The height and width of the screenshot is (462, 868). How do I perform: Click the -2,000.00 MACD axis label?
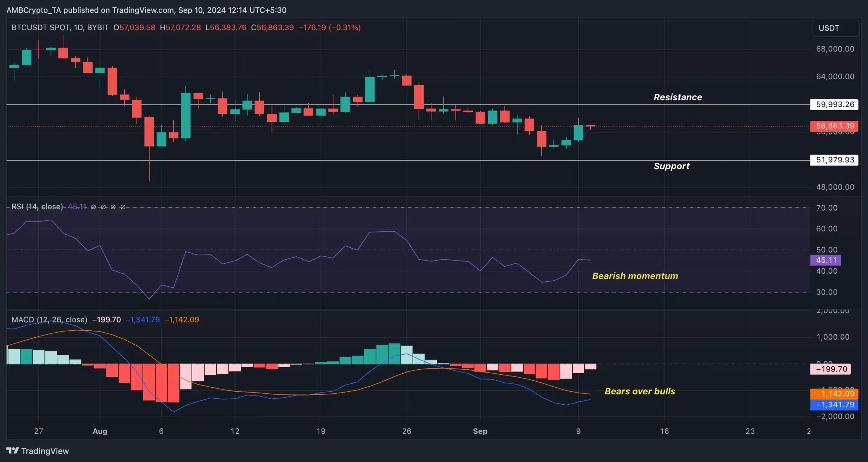[835, 417]
